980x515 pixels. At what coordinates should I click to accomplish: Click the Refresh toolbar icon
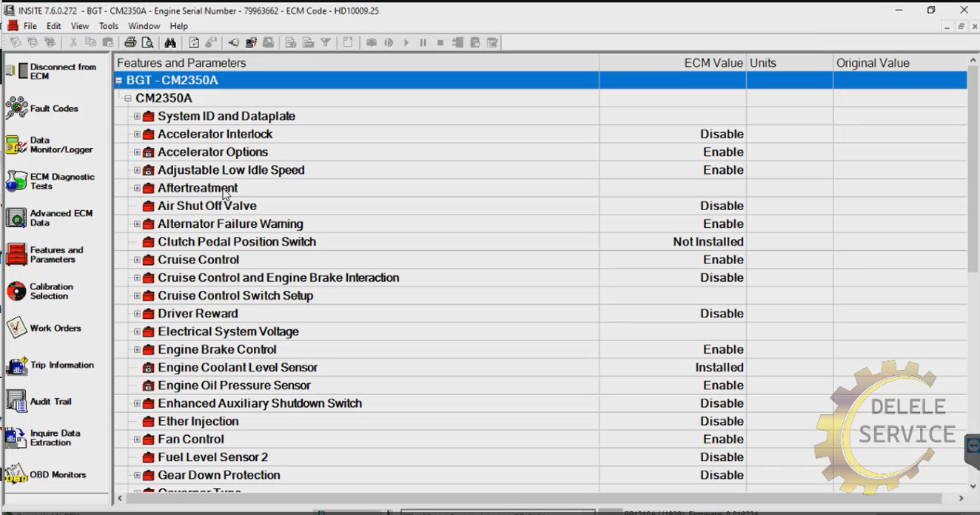coord(194,42)
